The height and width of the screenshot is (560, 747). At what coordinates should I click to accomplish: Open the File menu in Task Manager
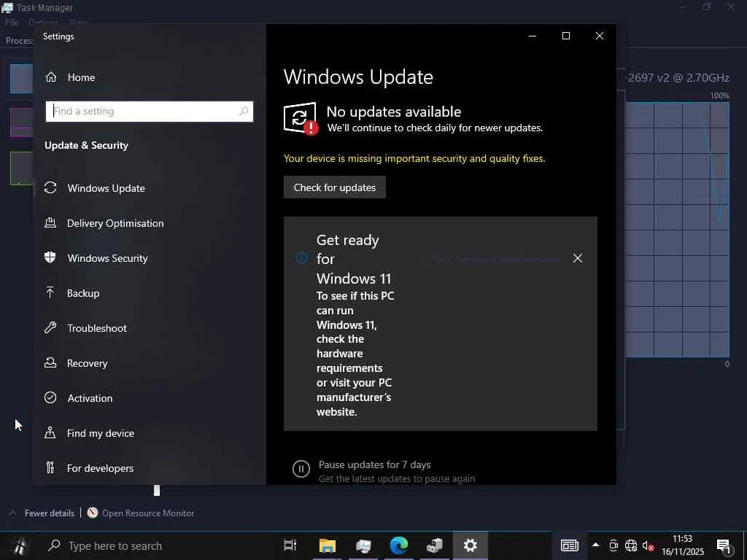click(x=12, y=23)
